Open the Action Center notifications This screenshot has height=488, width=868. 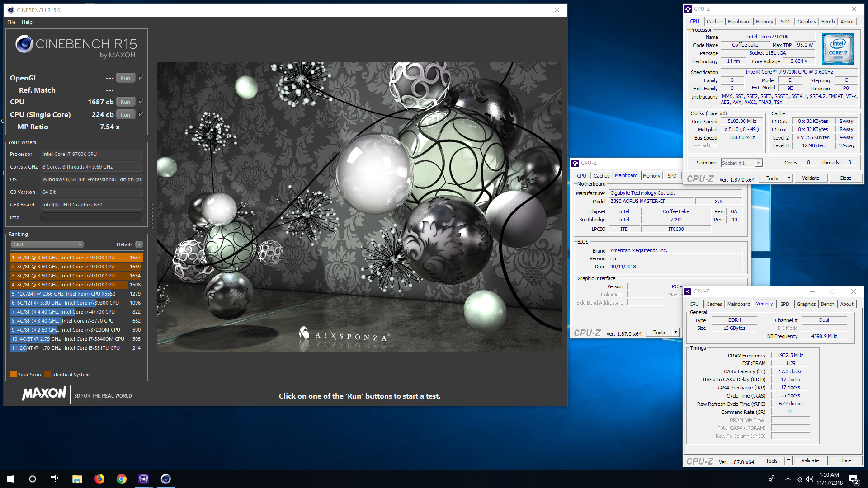[854, 479]
